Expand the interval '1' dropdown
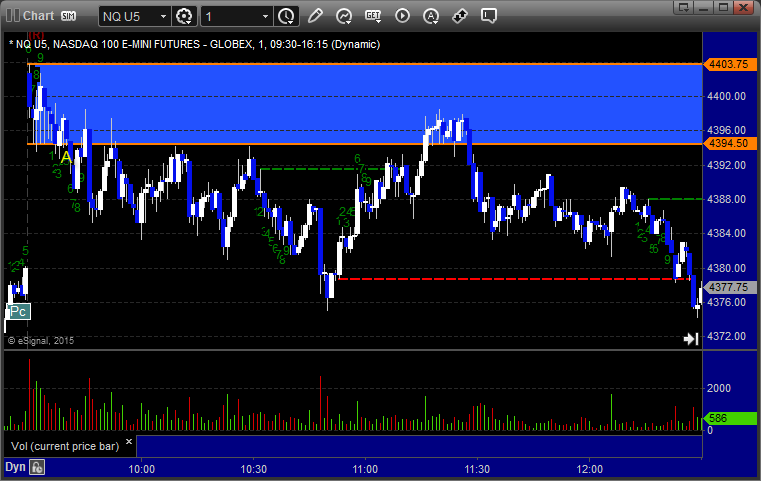761x481 pixels. 265,17
